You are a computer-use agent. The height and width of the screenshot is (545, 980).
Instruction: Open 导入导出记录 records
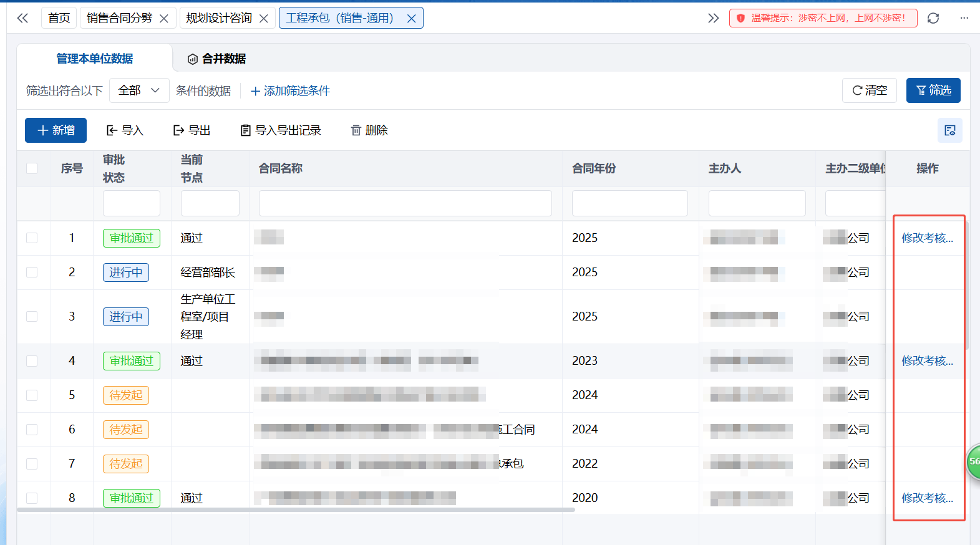click(281, 130)
